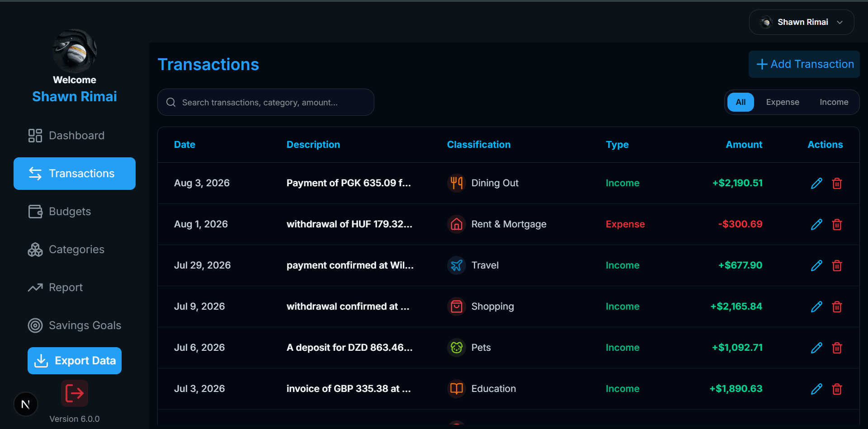Open Dashboard from the sidebar
Image resolution: width=868 pixels, height=429 pixels.
[x=75, y=136]
